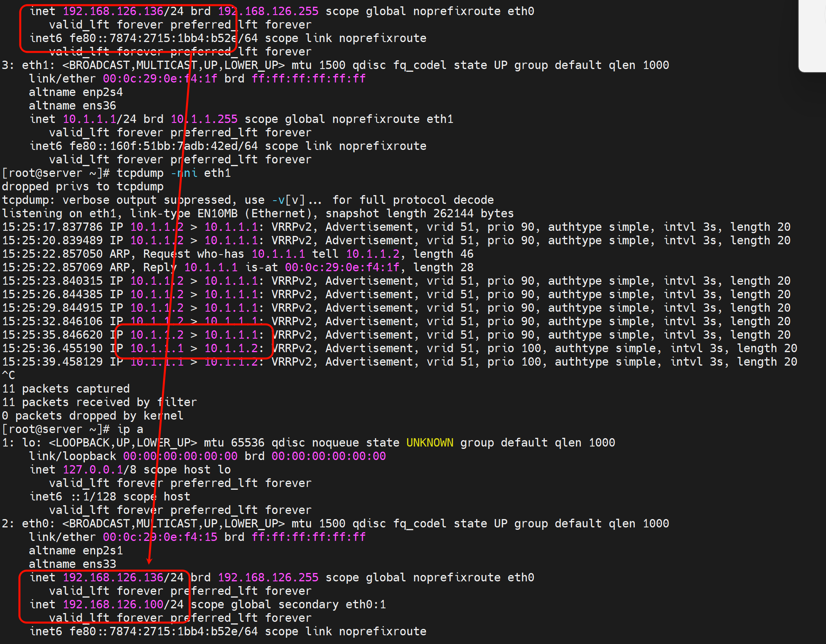
Task: Click the '0 packets dropped by kernel' line
Action: click(x=92, y=416)
